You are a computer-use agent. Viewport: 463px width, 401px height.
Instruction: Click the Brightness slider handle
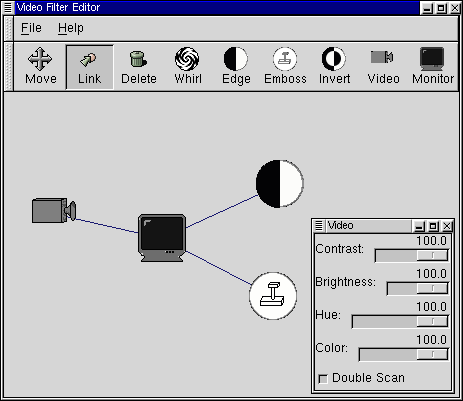[432, 289]
